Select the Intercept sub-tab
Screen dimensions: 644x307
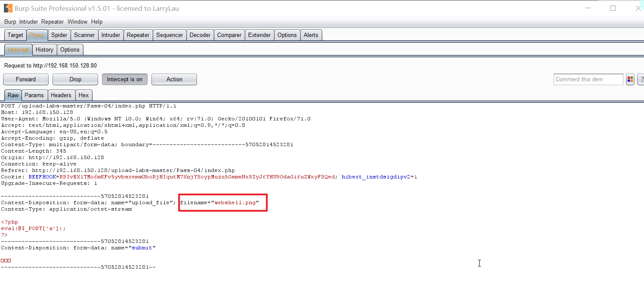point(18,49)
